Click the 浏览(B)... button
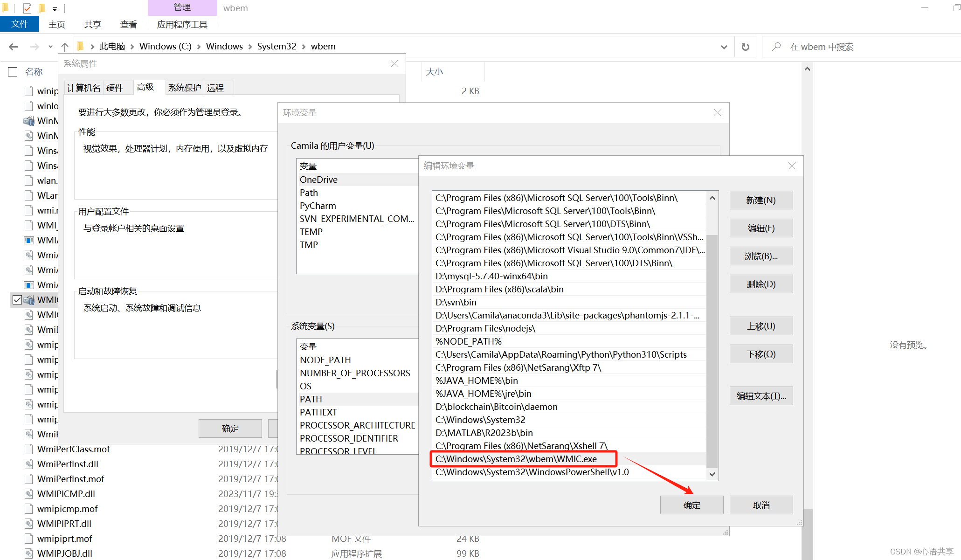This screenshot has height=560, width=961. (761, 256)
